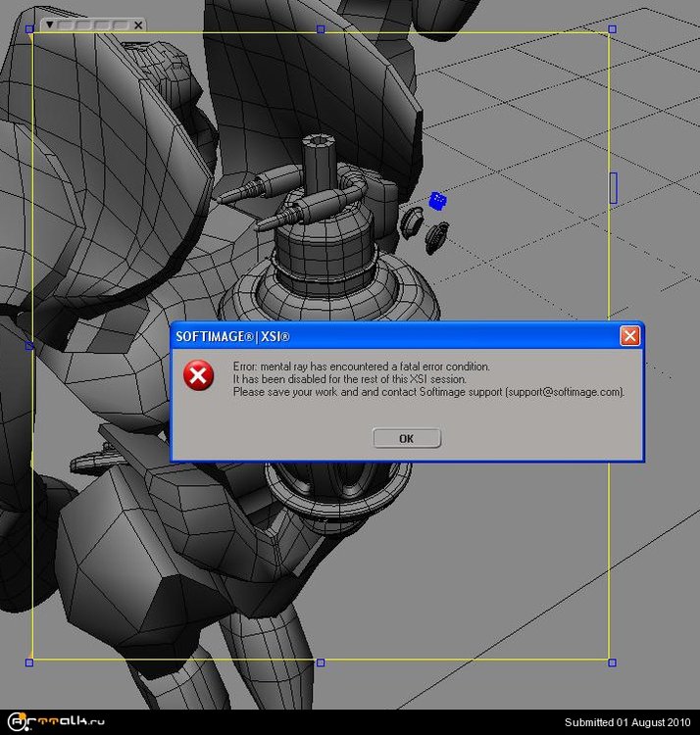Select the third render region cache slot
The image size is (700, 735).
point(101,24)
